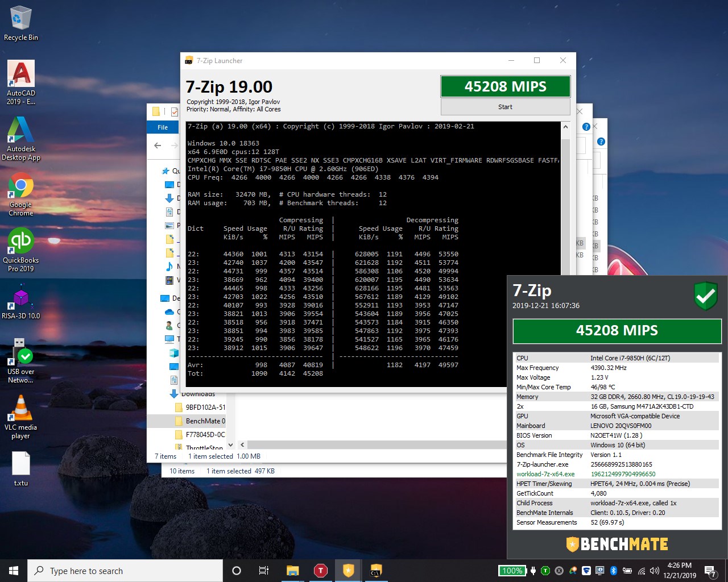Launch Google Chrome desktop shortcut

tap(20, 194)
